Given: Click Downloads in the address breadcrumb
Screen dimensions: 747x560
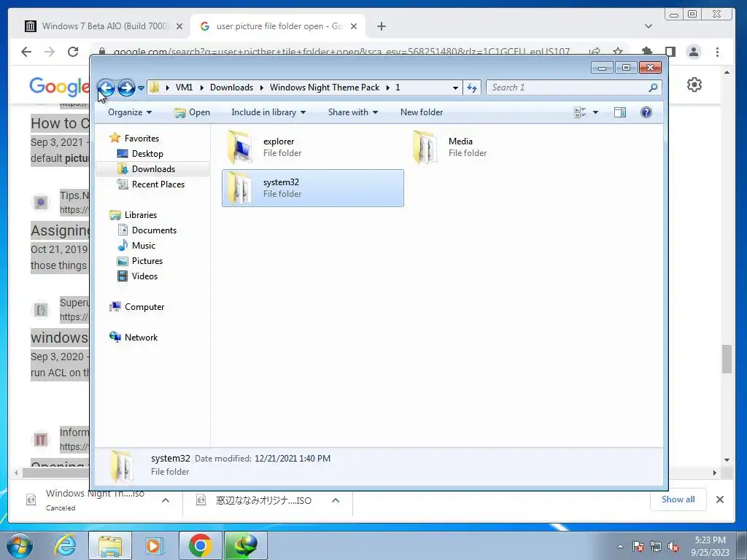Looking at the screenshot, I should (231, 87).
